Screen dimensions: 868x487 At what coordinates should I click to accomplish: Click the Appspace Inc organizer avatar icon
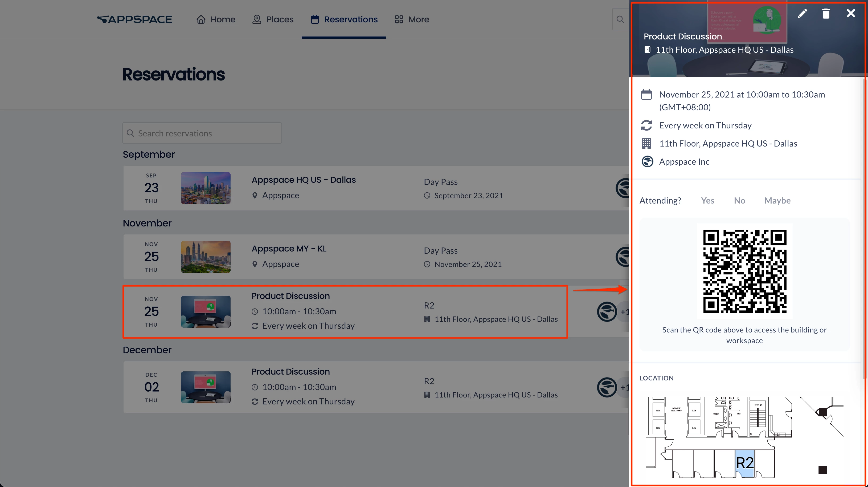pyautogui.click(x=647, y=161)
